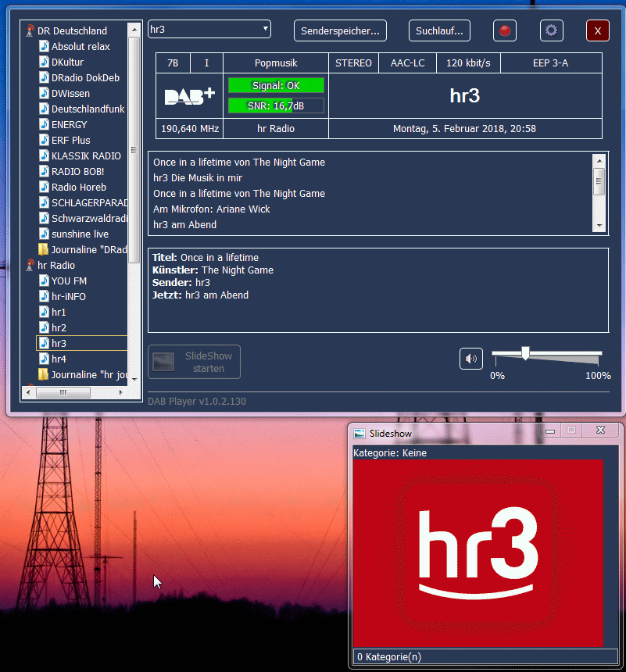Close the Slideshow window
Viewport: 626px width, 672px height.
600,430
